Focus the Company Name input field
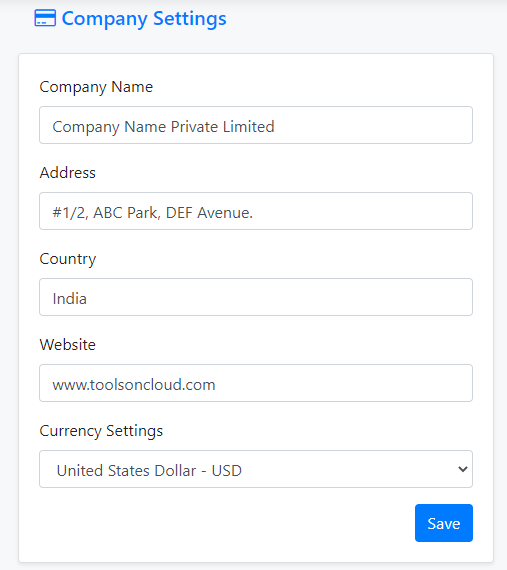This screenshot has width=507, height=570. coord(256,125)
